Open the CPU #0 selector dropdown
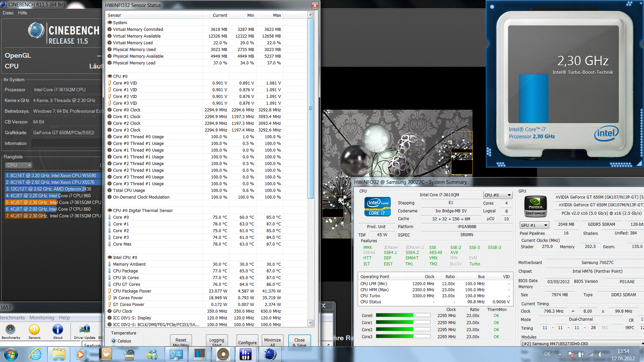This screenshot has width=644, height=362. 498,195
